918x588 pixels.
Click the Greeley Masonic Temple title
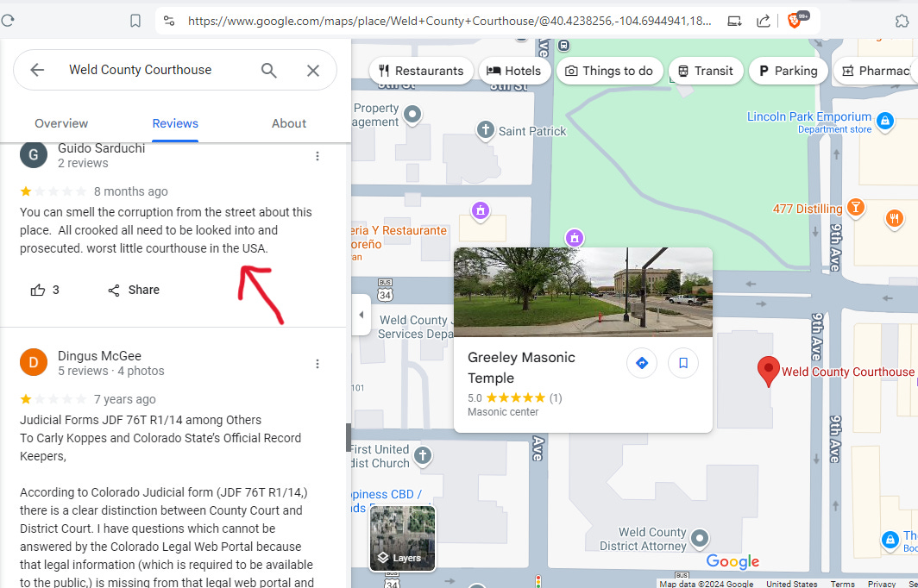pyautogui.click(x=521, y=367)
